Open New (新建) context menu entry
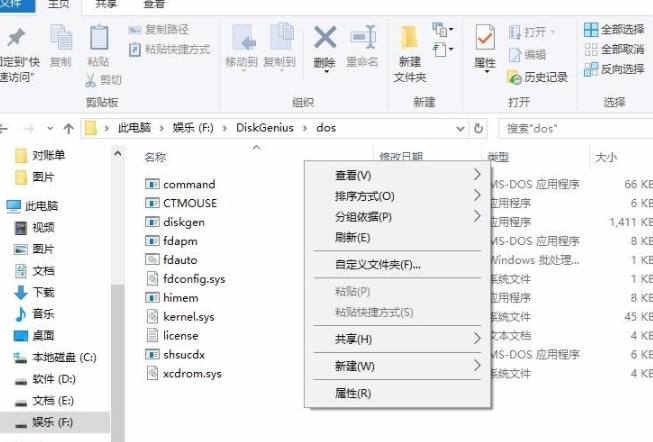This screenshot has width=653, height=442. (x=398, y=366)
